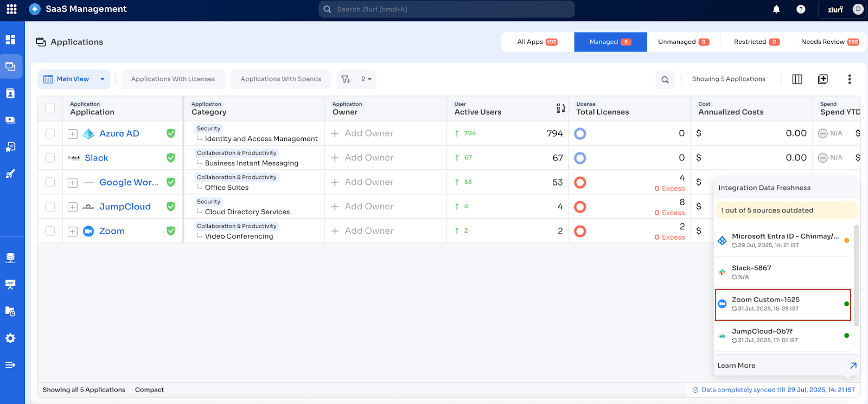
Task: Click the Integration Data Freshness scrollbar
Action: coord(857,275)
